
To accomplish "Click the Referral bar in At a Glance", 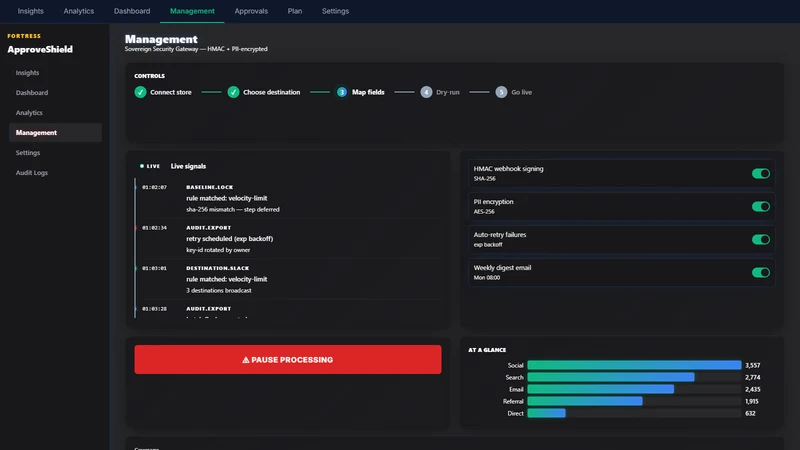I will (x=585, y=401).
